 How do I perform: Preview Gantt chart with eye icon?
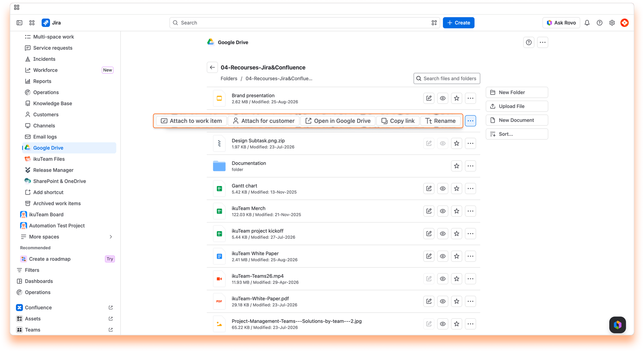(443, 188)
